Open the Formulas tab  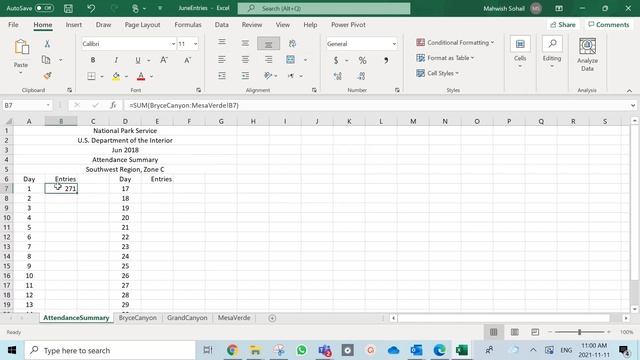click(188, 24)
